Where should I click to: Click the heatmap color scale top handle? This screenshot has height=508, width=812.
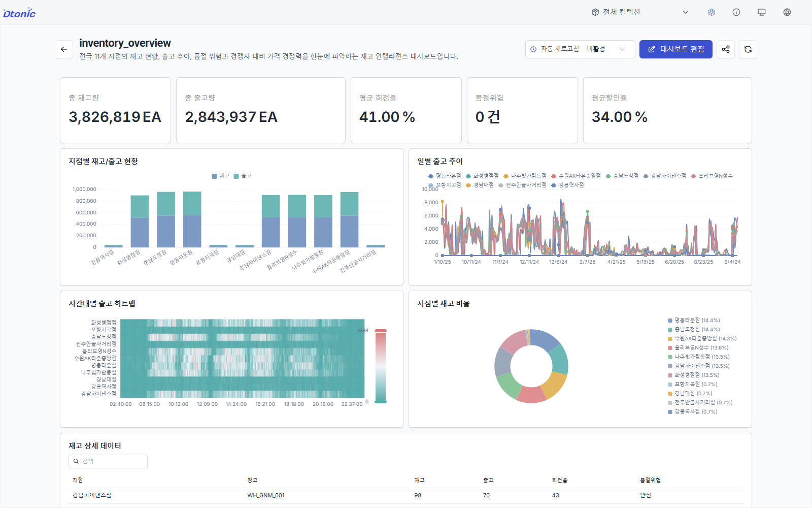tap(381, 331)
